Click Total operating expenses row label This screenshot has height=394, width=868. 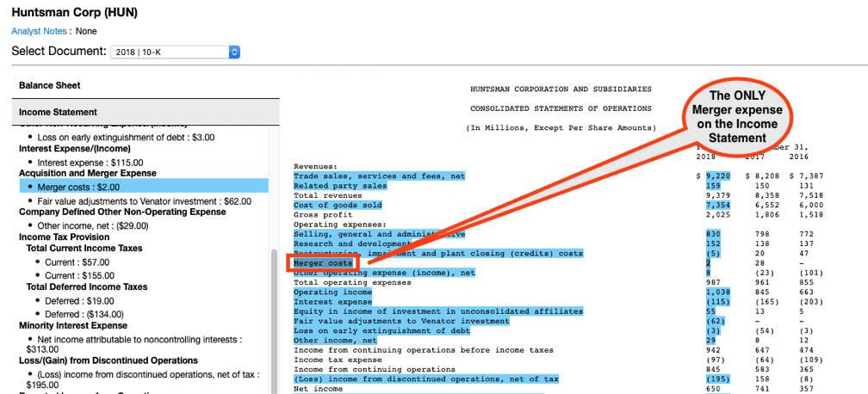[x=352, y=282]
